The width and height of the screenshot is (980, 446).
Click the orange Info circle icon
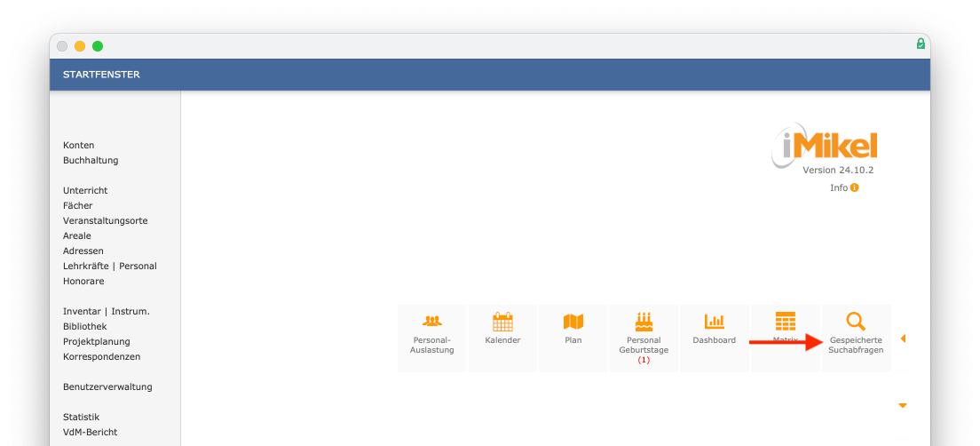tap(854, 187)
